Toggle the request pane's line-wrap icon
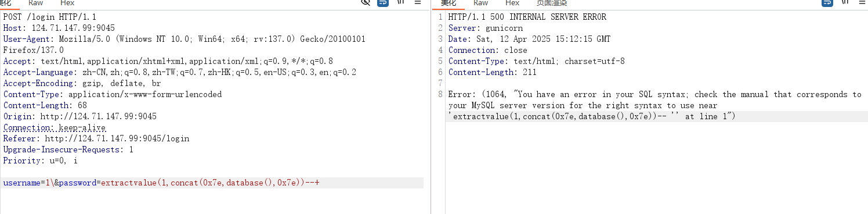The width and height of the screenshot is (868, 214). [x=383, y=2]
